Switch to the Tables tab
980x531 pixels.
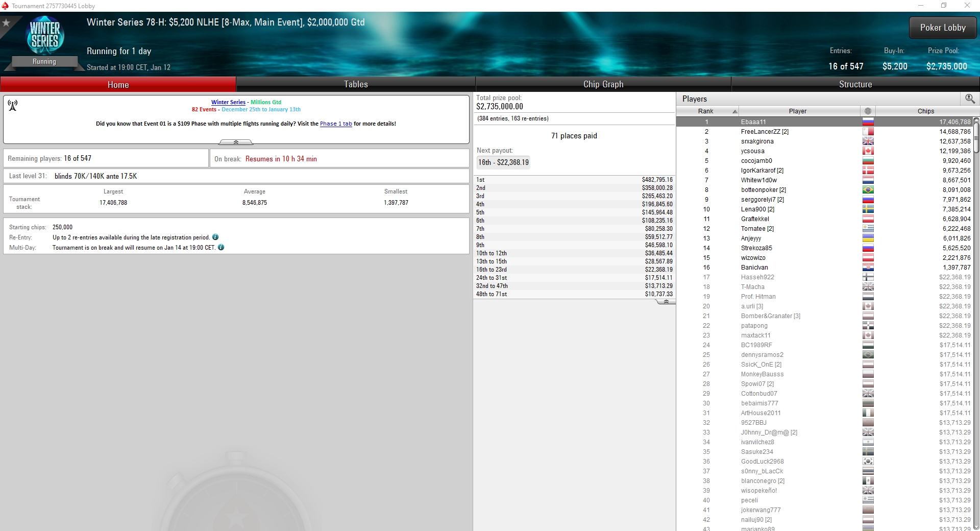click(356, 84)
